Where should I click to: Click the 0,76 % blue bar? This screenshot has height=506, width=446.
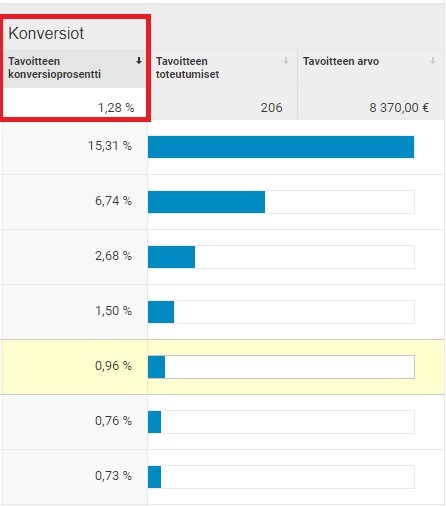pos(154,422)
